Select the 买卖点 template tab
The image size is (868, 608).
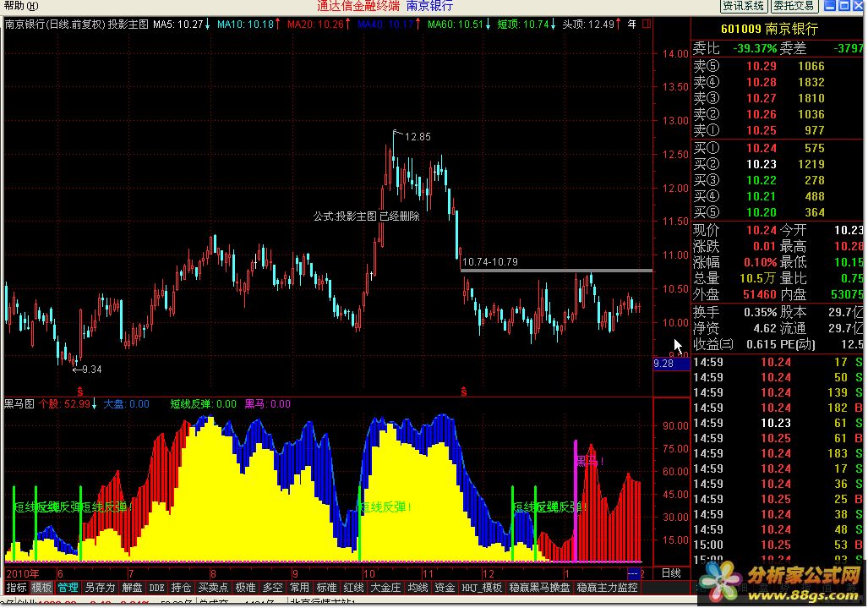pos(213,588)
